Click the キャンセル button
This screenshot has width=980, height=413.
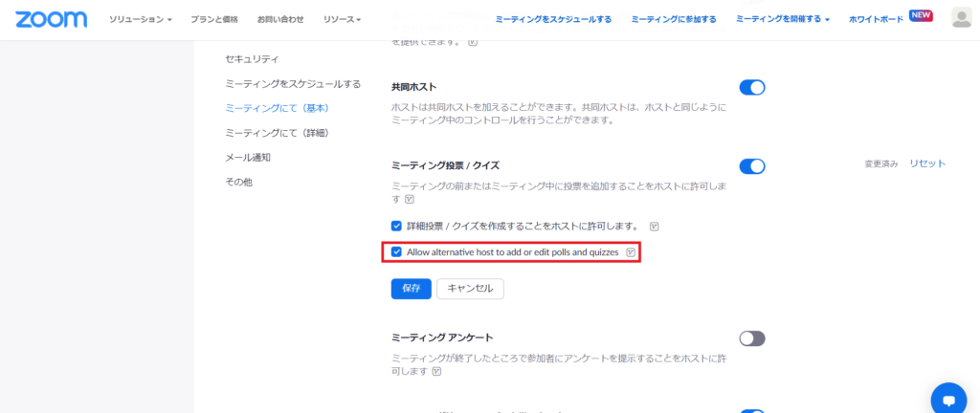point(470,289)
